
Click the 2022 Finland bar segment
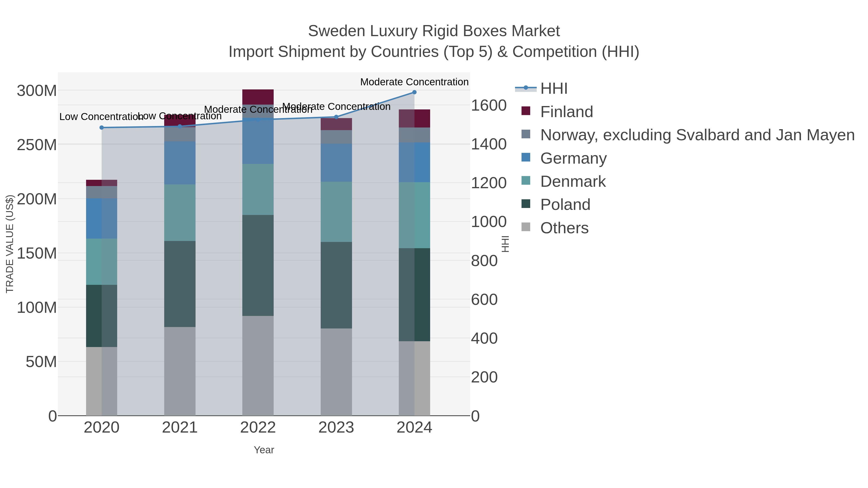point(258,97)
